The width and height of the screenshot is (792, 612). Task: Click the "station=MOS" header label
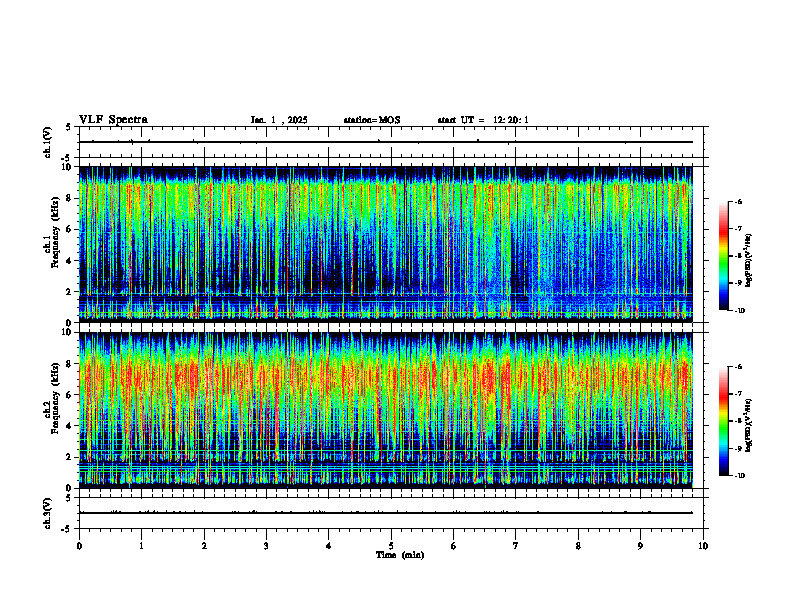click(372, 120)
